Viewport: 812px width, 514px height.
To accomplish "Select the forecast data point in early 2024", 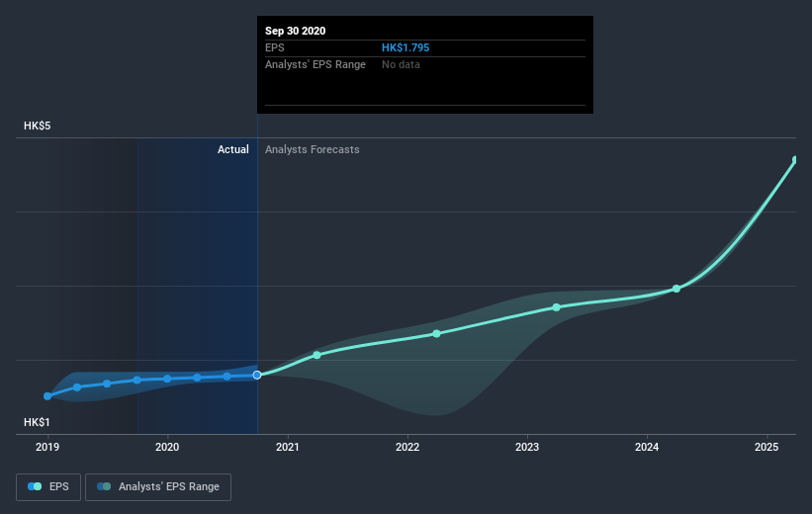I will [x=677, y=289].
